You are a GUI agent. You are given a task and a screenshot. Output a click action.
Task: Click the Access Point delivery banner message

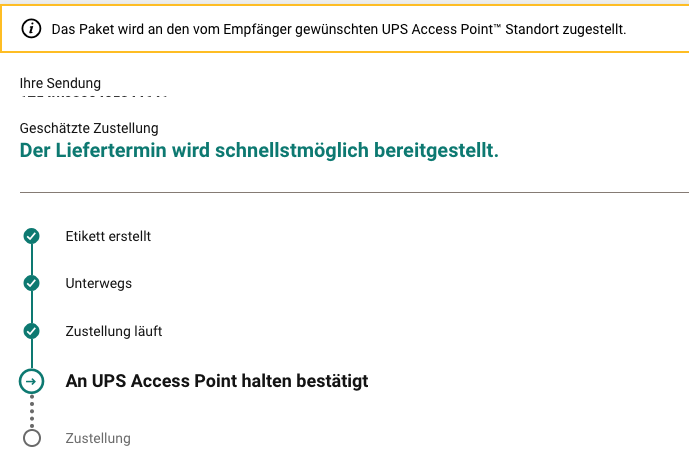(339, 29)
